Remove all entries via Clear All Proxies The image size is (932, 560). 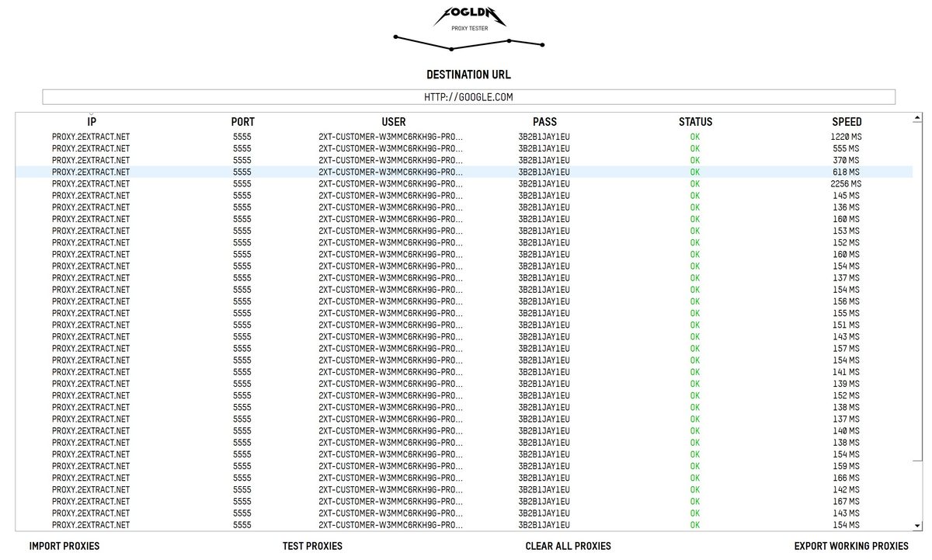tap(568, 546)
